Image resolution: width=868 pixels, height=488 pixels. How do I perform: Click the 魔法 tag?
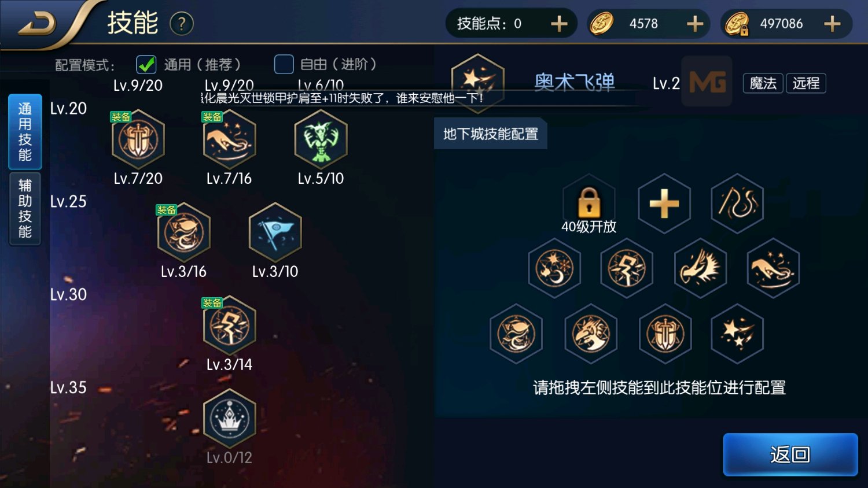click(763, 83)
